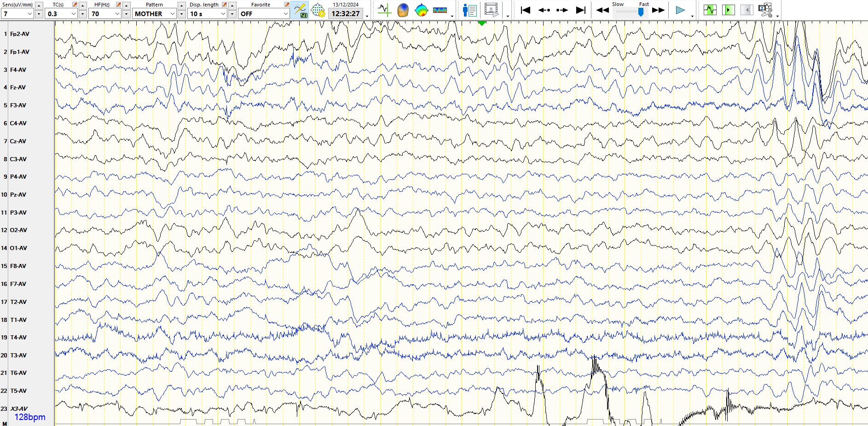Decrease sensitivity with the down stepper
The image size is (868, 426).
pos(39,14)
